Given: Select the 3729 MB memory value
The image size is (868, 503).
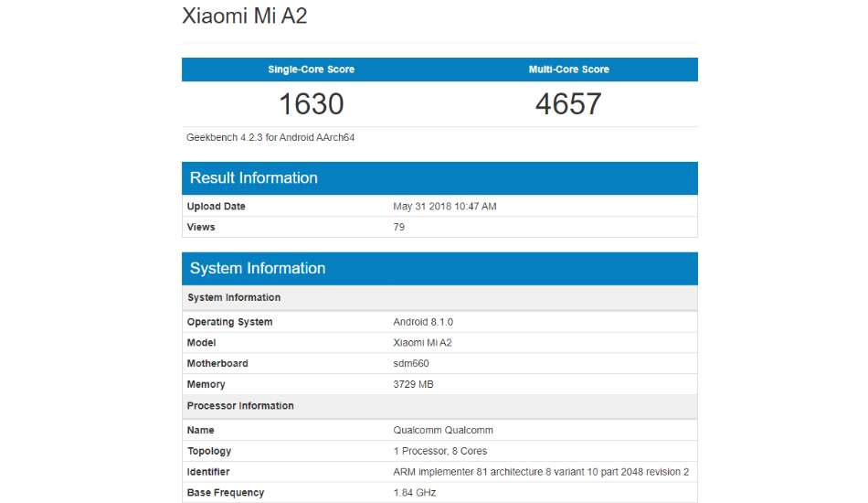Looking at the screenshot, I should 413,384.
